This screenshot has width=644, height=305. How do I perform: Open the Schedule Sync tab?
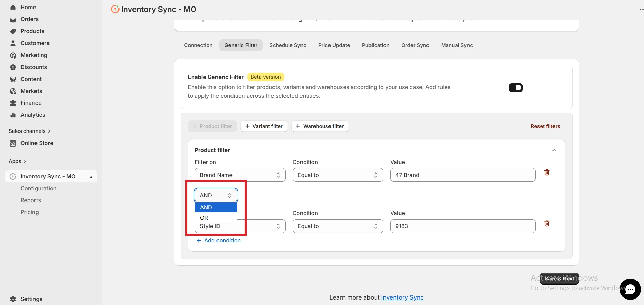288,45
